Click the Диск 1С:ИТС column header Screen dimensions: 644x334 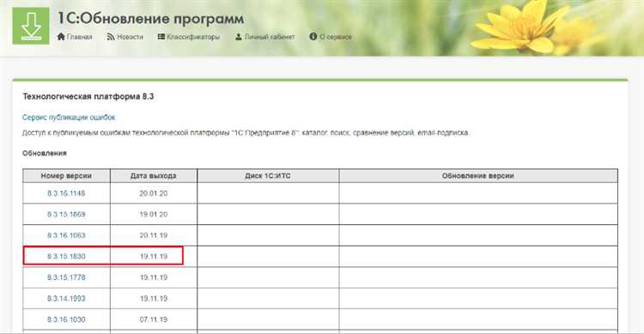coord(268,175)
